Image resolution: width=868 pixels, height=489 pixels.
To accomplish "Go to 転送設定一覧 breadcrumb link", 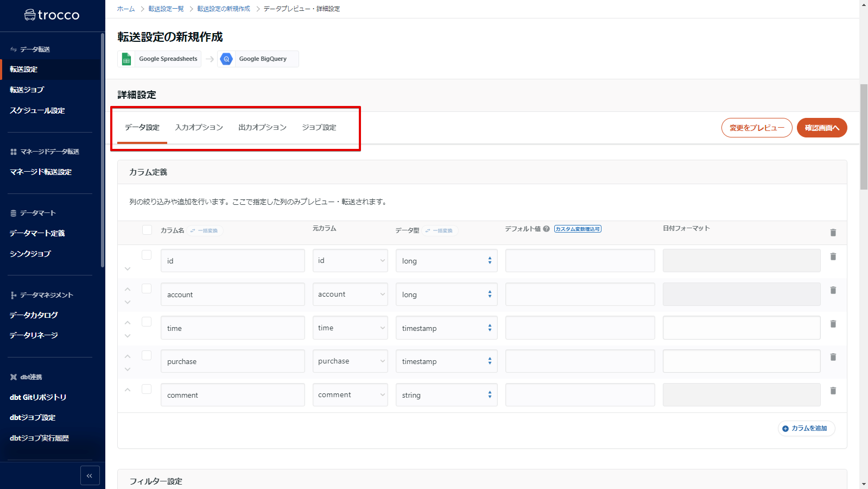I will tap(166, 9).
